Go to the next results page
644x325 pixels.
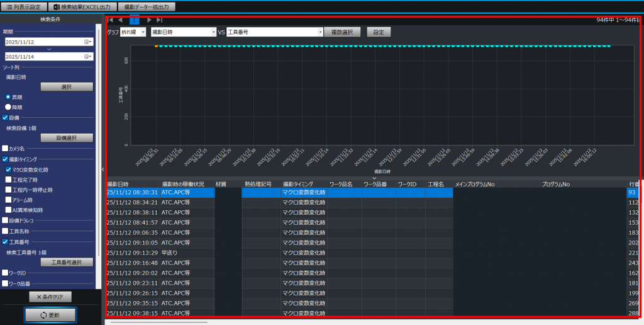(x=149, y=20)
